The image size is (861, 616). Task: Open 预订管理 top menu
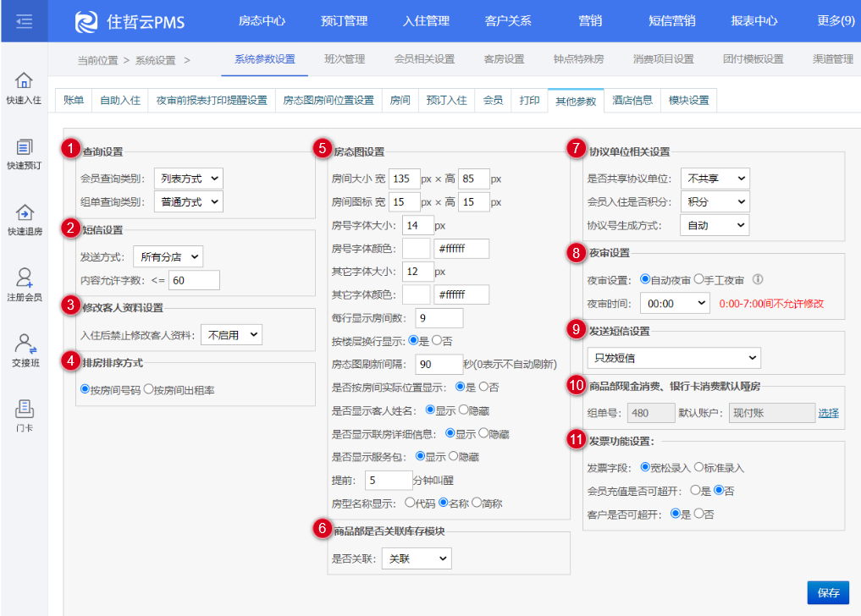[345, 21]
